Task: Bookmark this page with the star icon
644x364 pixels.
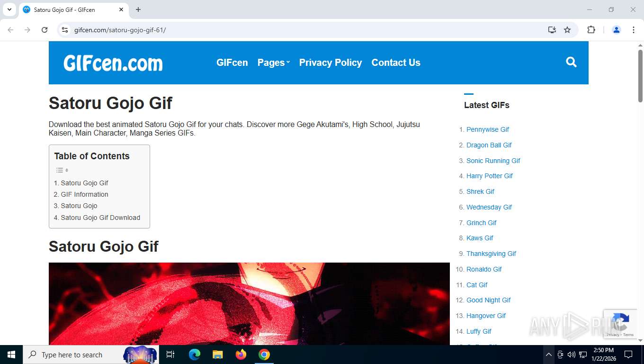Action: (x=567, y=30)
